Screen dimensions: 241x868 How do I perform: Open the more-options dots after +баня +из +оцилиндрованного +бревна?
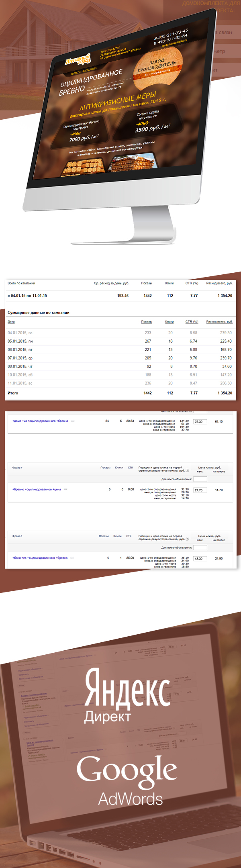click(72, 558)
